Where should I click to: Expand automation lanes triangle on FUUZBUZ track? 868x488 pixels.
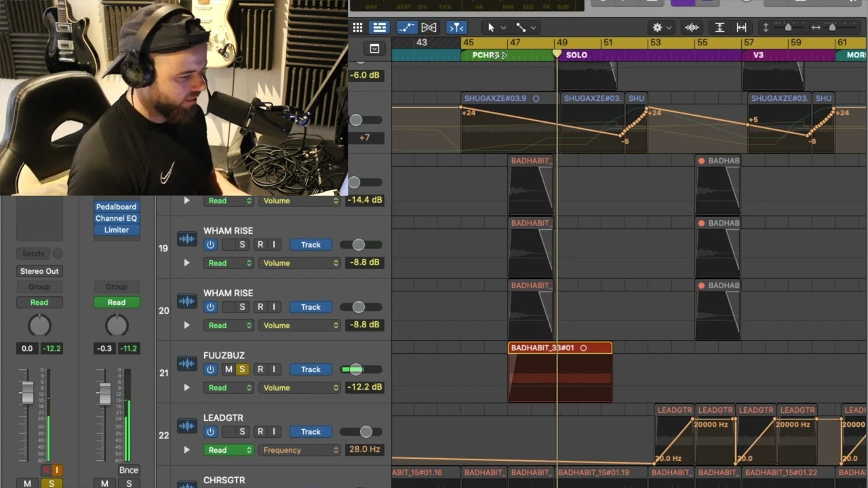[186, 388]
